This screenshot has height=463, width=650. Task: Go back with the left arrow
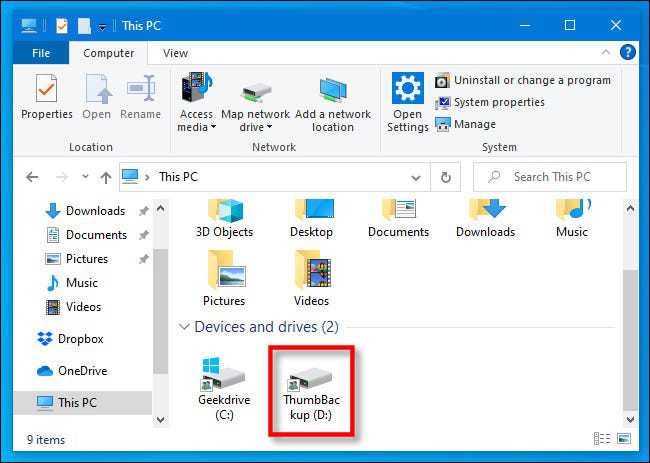tap(32, 177)
